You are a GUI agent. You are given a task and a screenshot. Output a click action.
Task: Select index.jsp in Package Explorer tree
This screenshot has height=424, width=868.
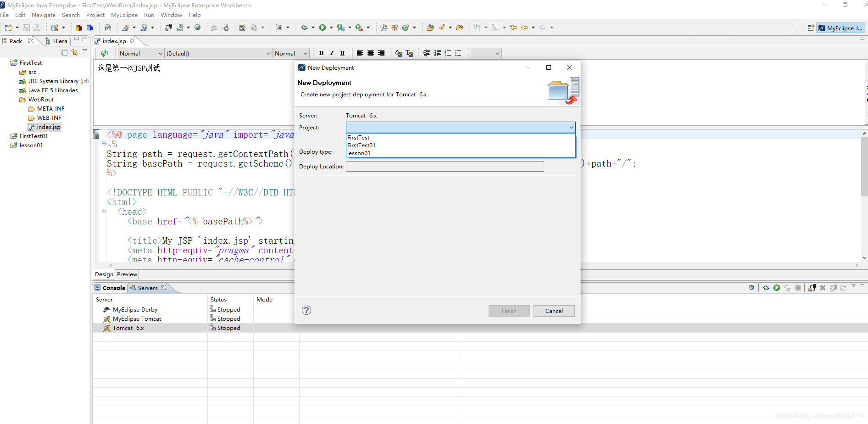(45, 127)
